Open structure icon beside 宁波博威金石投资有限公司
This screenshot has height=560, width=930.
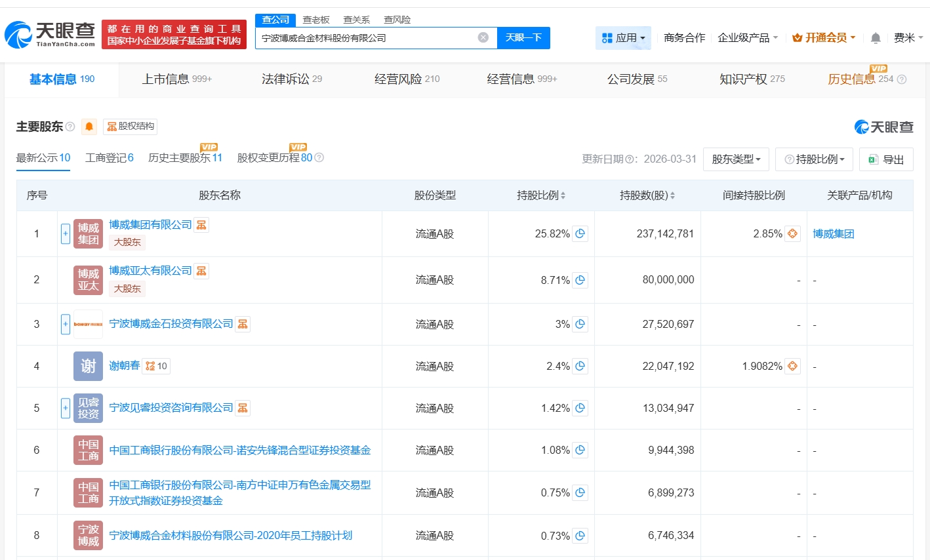click(243, 324)
